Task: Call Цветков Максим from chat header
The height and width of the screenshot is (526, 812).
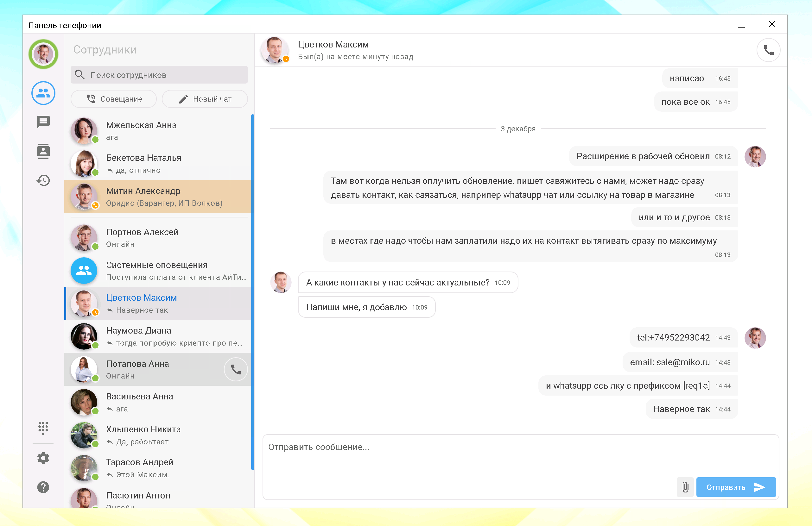Action: pyautogui.click(x=768, y=50)
